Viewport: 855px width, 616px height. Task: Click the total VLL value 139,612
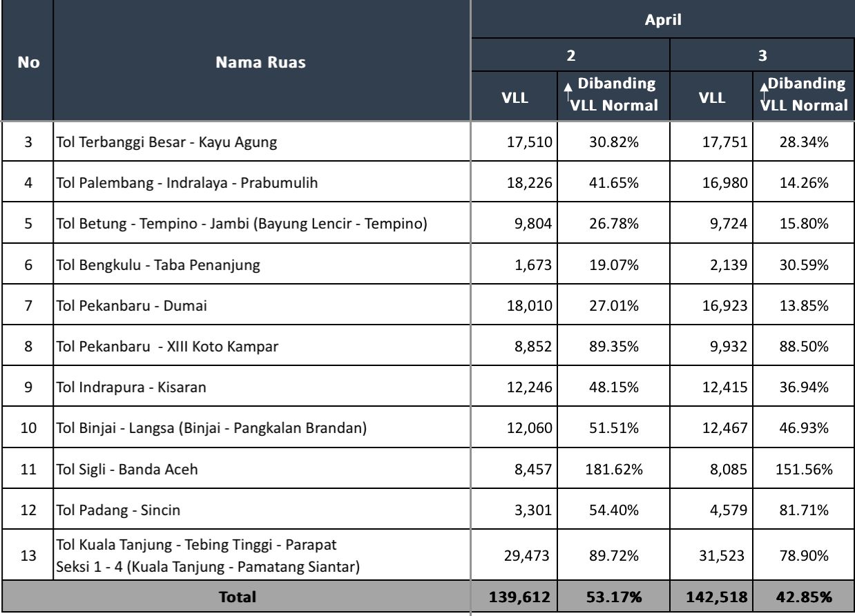518,597
